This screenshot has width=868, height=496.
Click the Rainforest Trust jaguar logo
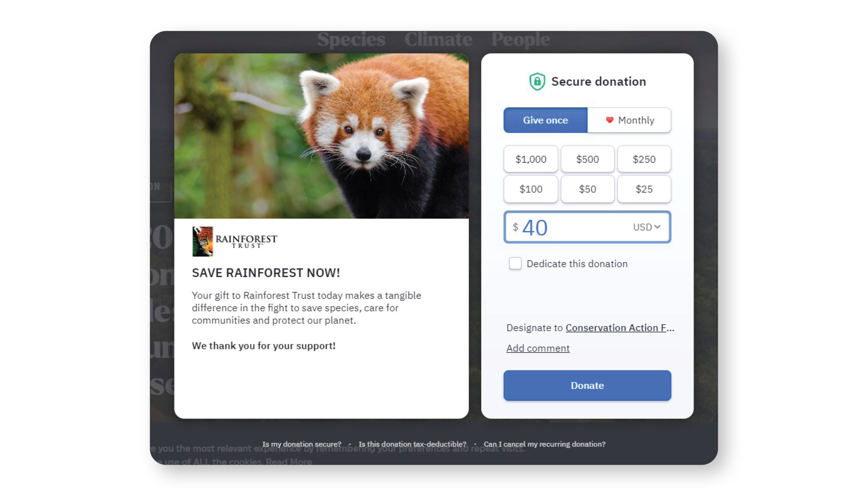pyautogui.click(x=203, y=241)
